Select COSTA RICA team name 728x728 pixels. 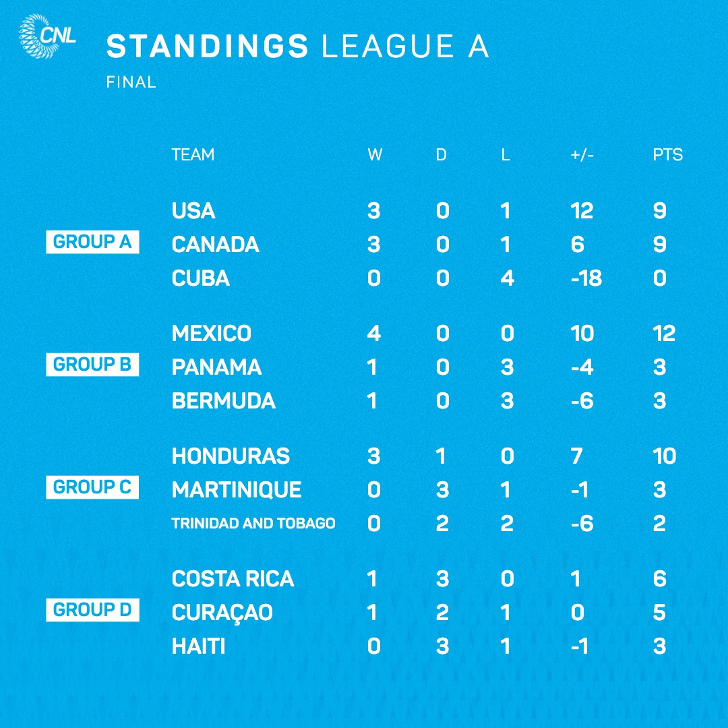pos(233,578)
